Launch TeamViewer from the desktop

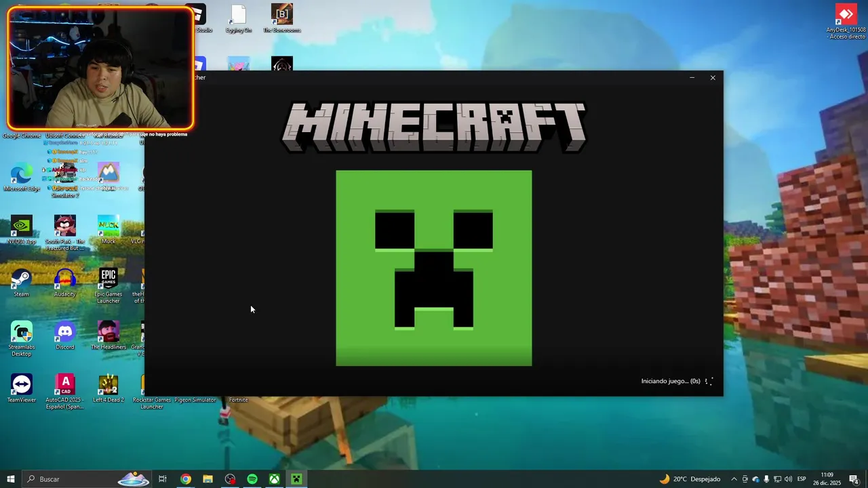(22, 389)
